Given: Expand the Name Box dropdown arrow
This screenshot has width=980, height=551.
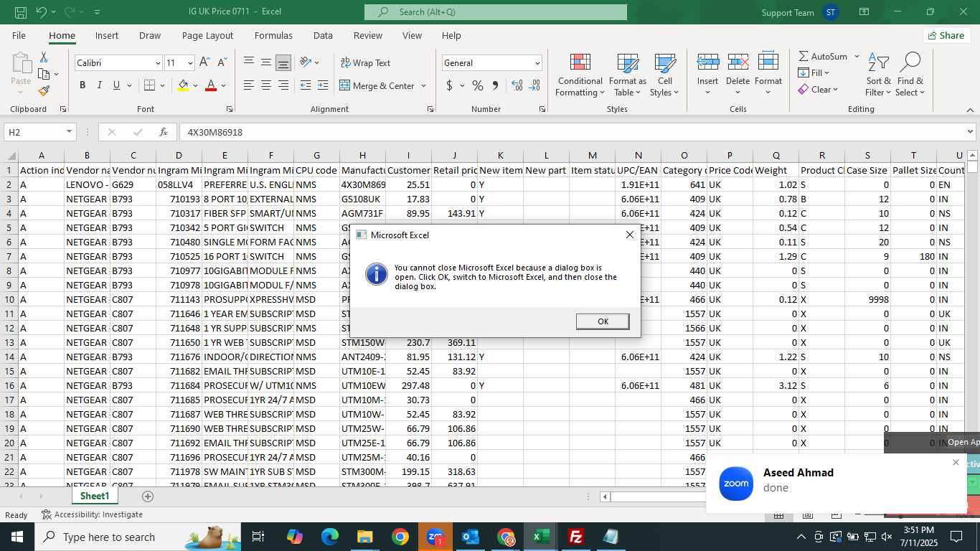Looking at the screenshot, I should [x=70, y=132].
